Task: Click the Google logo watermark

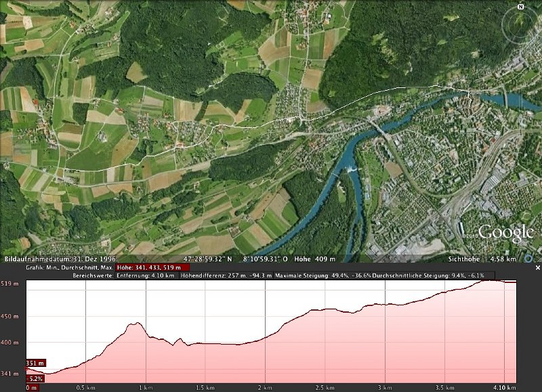Action: (505, 234)
